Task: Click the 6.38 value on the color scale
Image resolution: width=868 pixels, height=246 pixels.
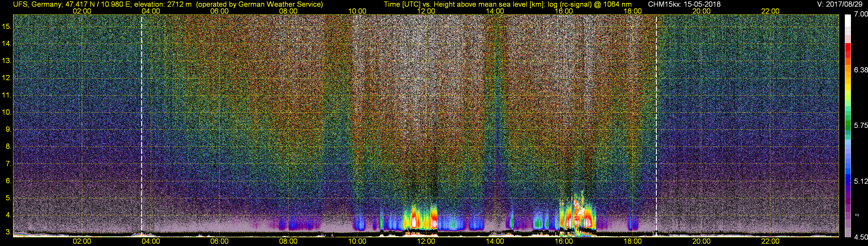Action: (x=860, y=70)
